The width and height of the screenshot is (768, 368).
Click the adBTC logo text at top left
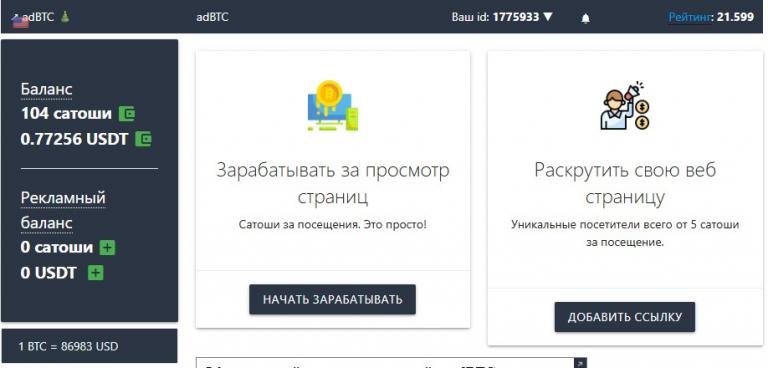[38, 16]
